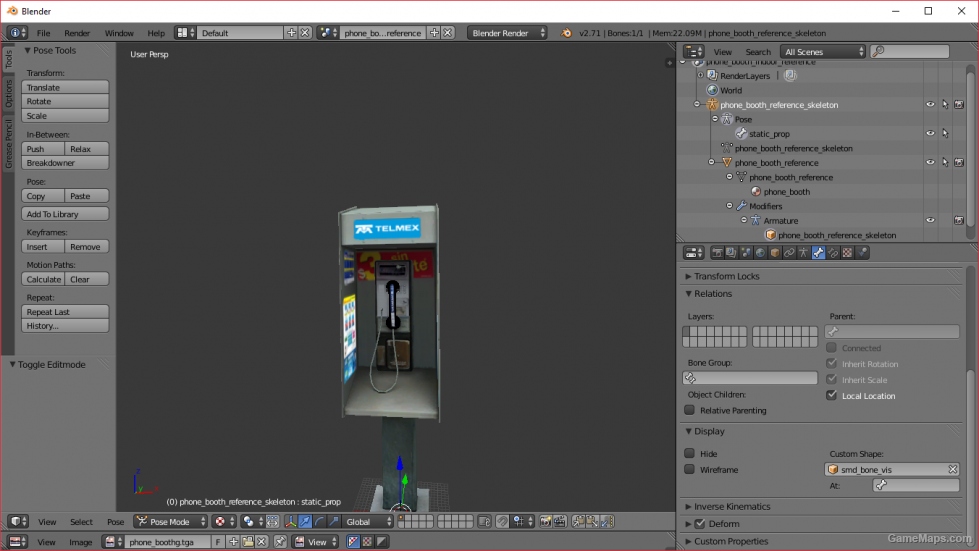Toggle the 3D manipulator axes icon
The width and height of the screenshot is (979, 551).
click(291, 522)
